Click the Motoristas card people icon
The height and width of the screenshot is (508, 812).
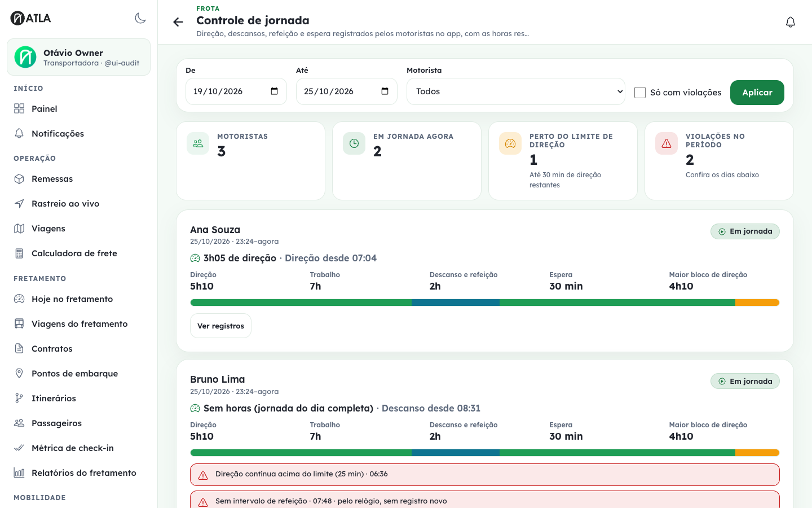(198, 143)
